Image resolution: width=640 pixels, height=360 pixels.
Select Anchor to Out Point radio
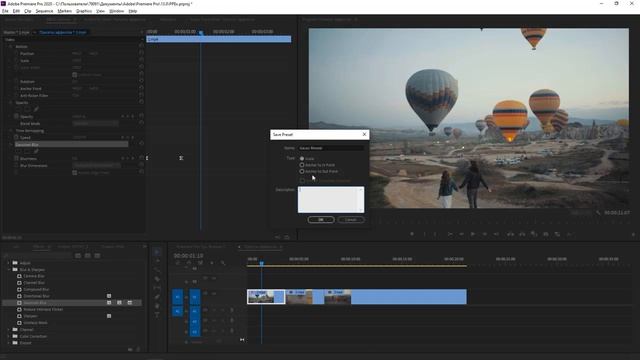[x=302, y=171]
